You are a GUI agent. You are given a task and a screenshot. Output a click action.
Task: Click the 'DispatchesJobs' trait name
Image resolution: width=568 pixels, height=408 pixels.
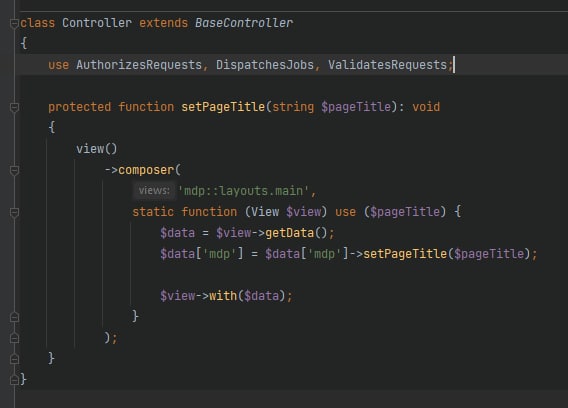tap(265, 65)
